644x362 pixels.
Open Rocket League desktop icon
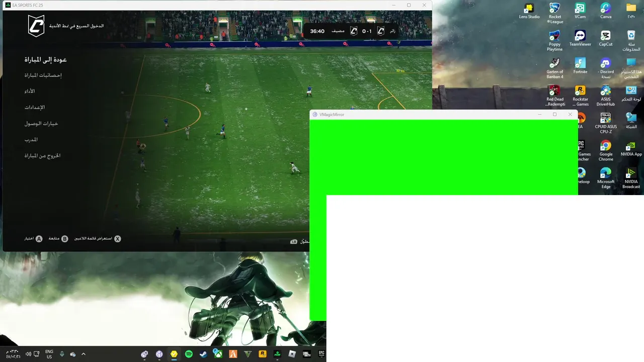pos(555,13)
